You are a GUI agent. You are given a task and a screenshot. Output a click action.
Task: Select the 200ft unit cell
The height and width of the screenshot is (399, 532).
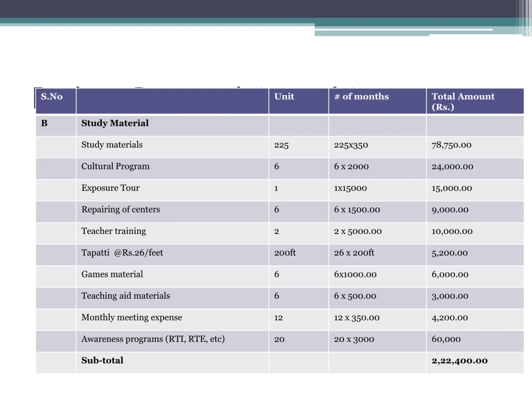click(285, 253)
